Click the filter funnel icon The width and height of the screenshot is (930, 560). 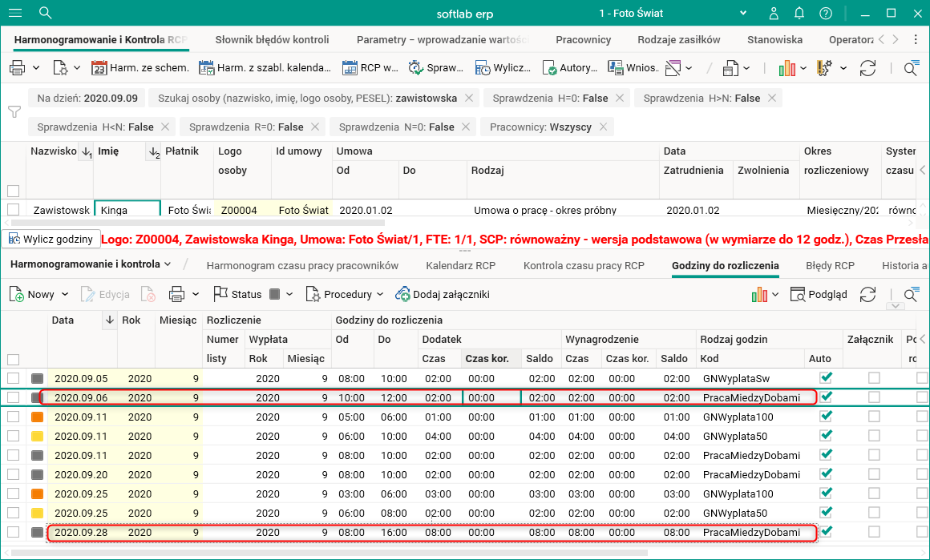(x=14, y=112)
